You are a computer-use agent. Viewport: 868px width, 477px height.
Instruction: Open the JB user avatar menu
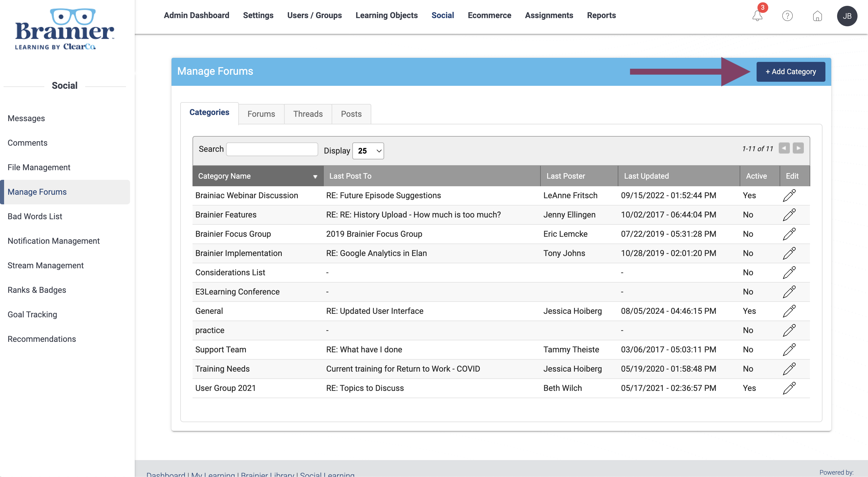click(847, 16)
